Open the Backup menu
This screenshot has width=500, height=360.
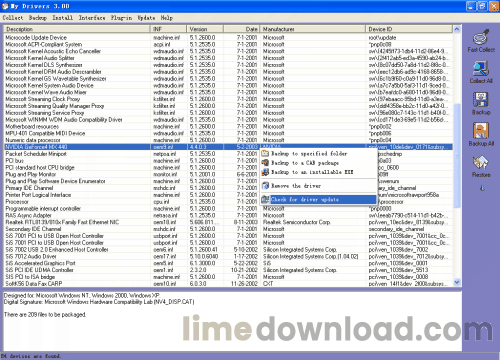pos(38,18)
